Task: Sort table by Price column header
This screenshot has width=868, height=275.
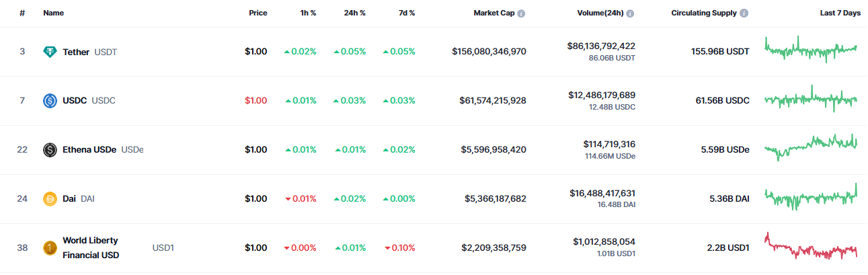Action: 258,13
